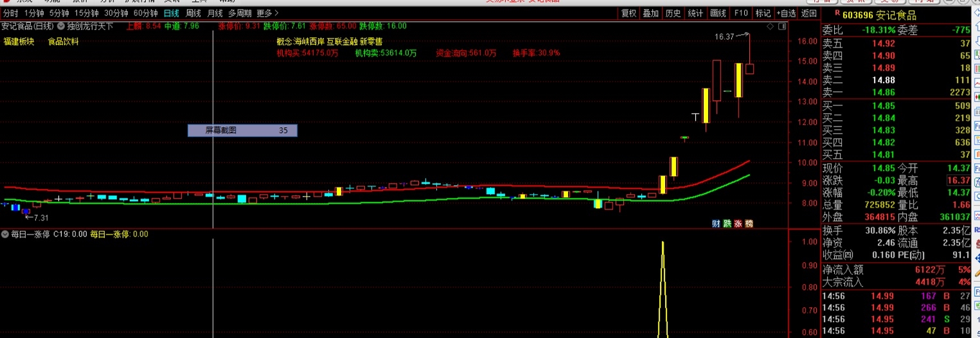Click the 叠加 overlay button
980x338 pixels.
coord(650,13)
